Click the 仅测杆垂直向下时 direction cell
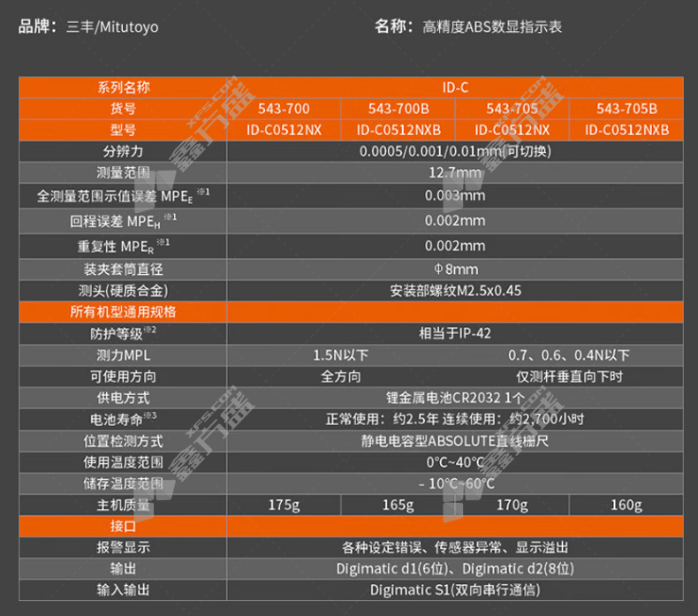 569,376
